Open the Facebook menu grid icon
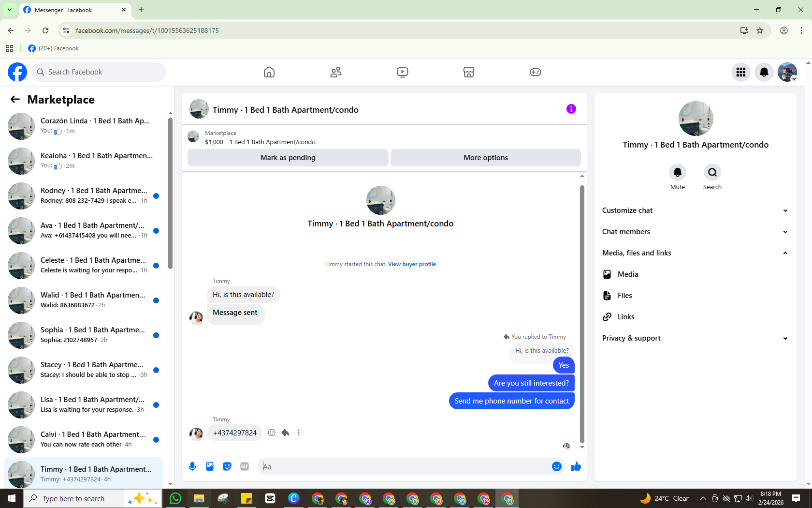 (741, 72)
